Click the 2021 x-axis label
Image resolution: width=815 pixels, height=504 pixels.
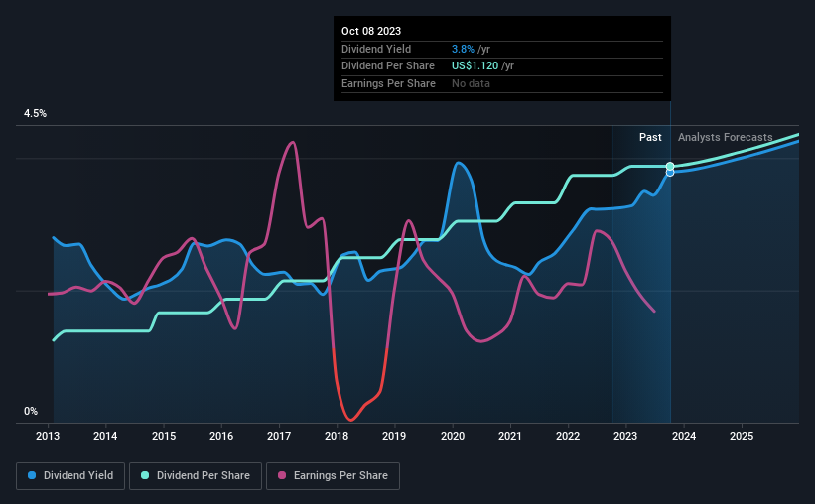point(510,436)
